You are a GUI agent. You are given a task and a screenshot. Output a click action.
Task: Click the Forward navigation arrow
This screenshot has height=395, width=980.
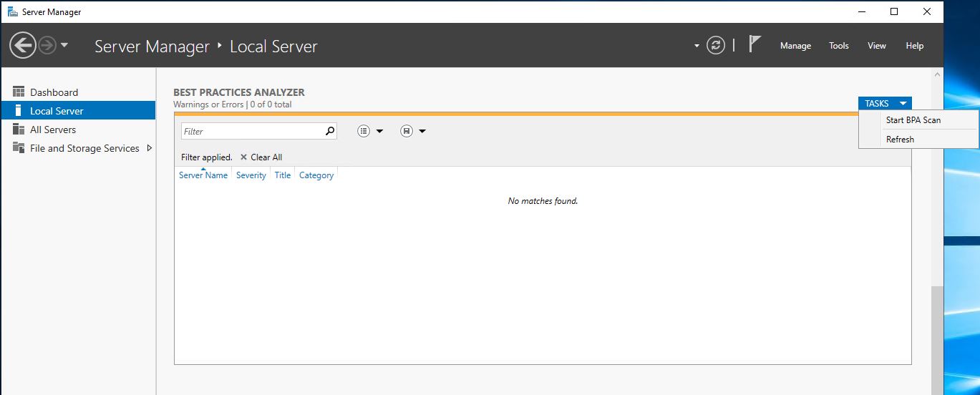[47, 46]
